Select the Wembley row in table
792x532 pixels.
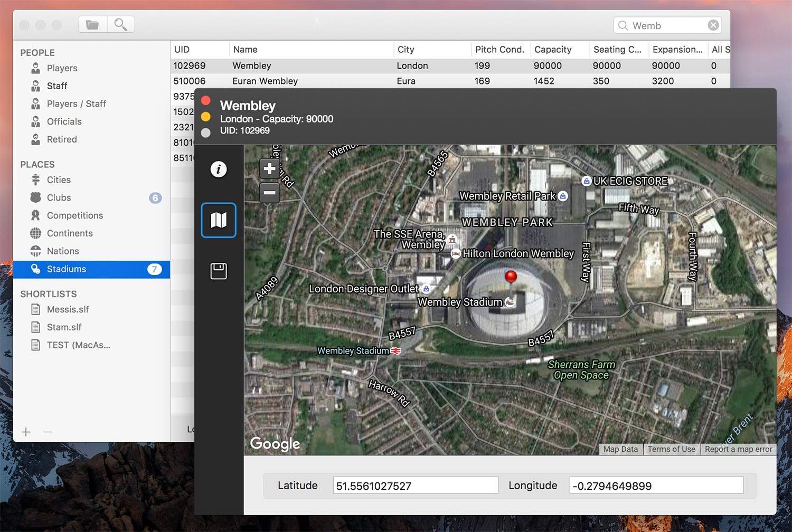click(450, 66)
